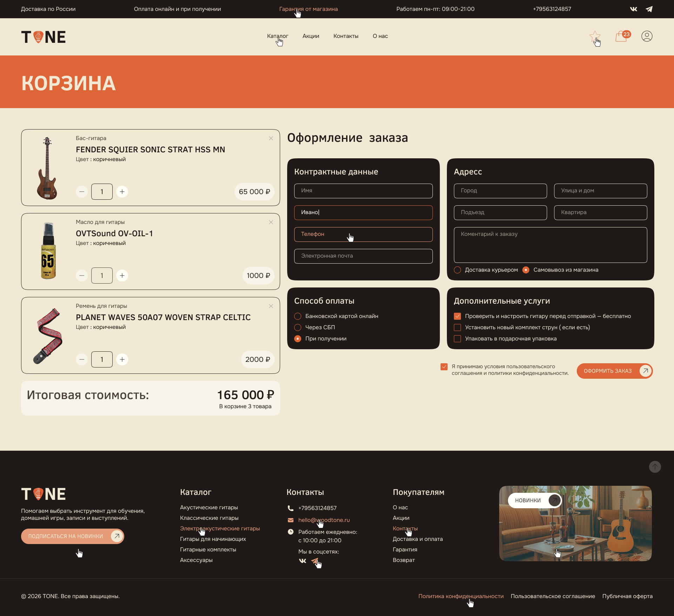
Task: Choose Банковской картой онлайн payment
Action: click(336, 316)
